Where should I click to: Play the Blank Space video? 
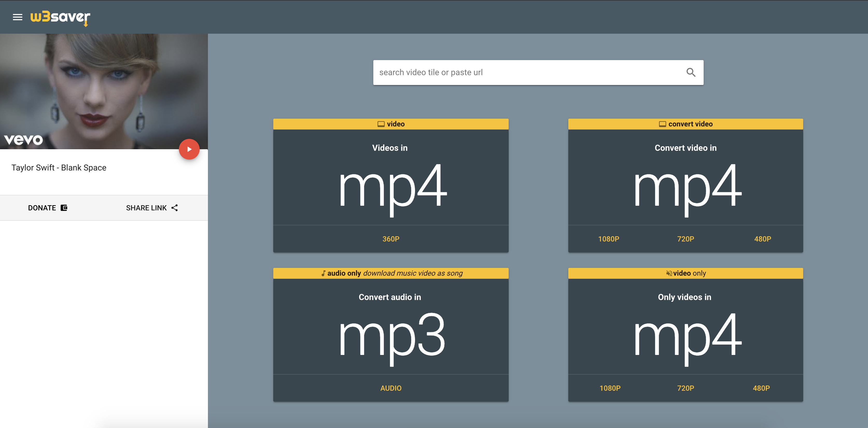tap(189, 149)
